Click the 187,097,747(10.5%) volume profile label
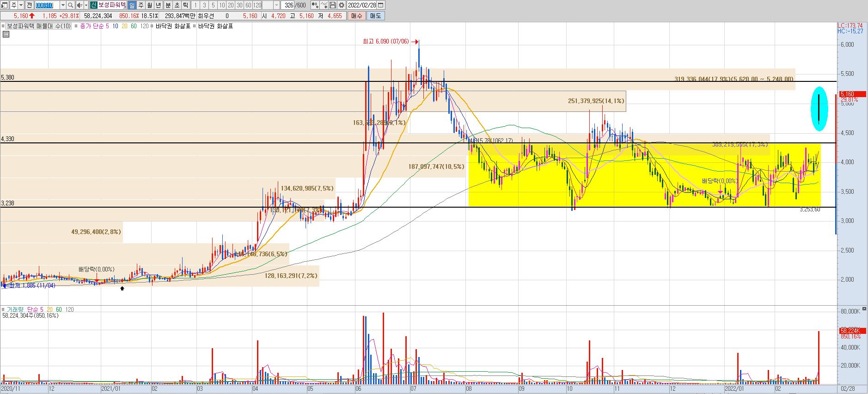The height and width of the screenshot is (394, 868). coord(436,166)
